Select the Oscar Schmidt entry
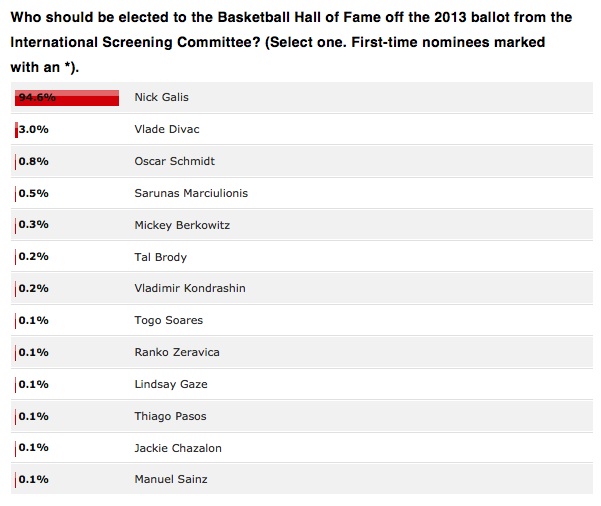The height and width of the screenshot is (506, 601). (174, 161)
